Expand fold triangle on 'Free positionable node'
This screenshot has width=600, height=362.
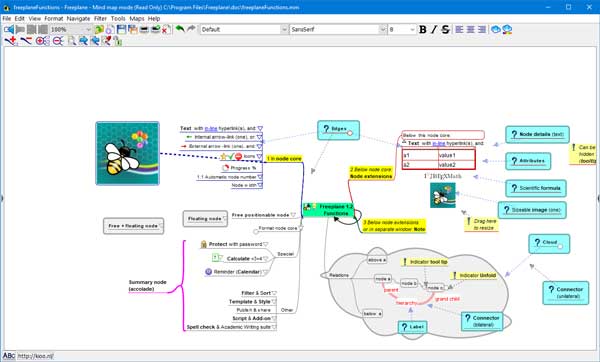pyautogui.click(x=293, y=215)
